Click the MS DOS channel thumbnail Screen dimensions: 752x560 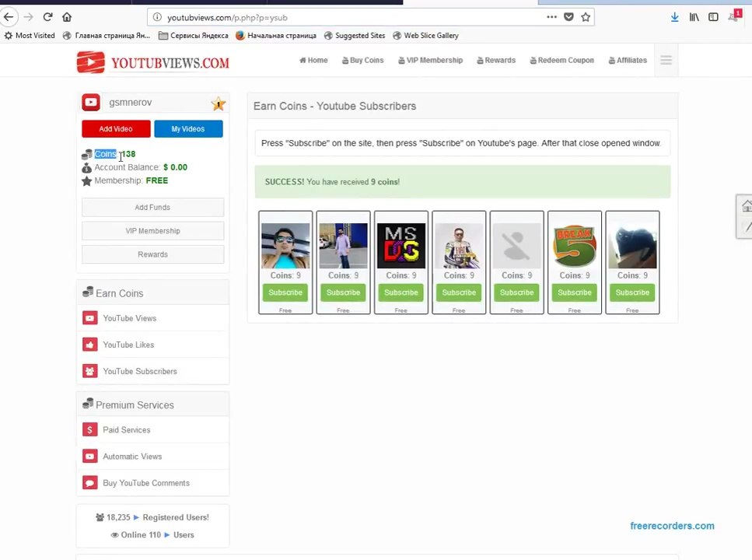pos(401,245)
